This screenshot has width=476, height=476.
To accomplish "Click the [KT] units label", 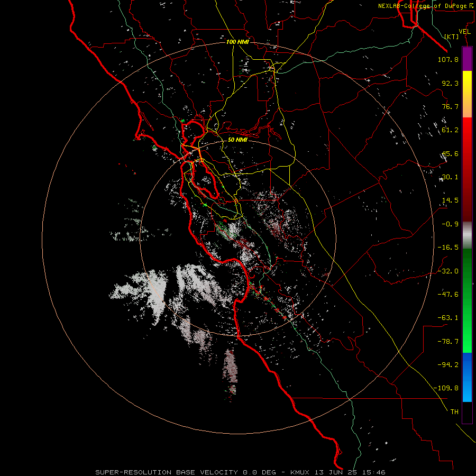I will [x=452, y=36].
